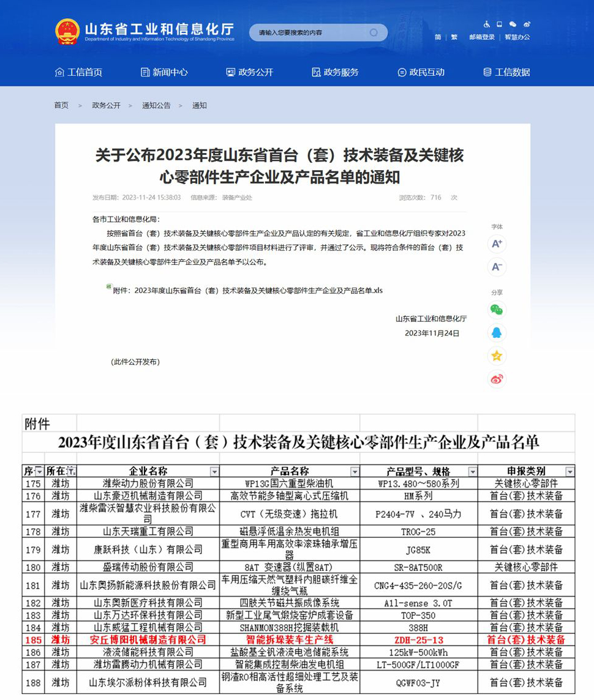Share the article via the WeChat icon

496,310
